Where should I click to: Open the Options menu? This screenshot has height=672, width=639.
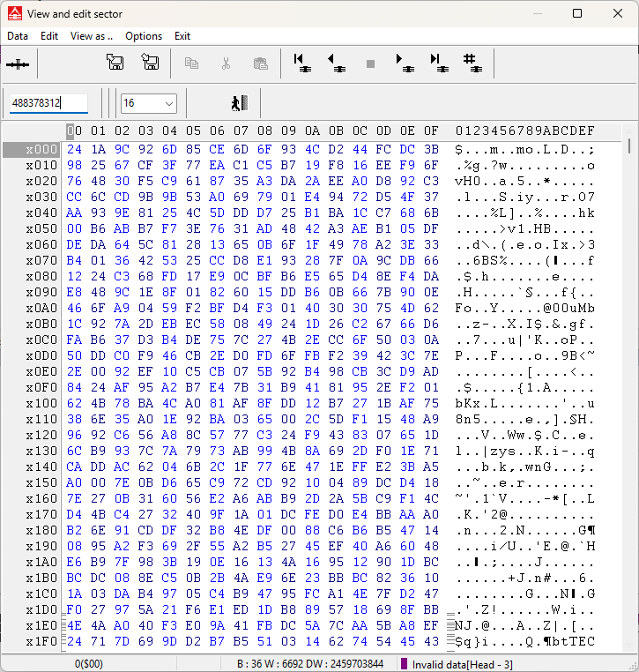click(x=144, y=36)
